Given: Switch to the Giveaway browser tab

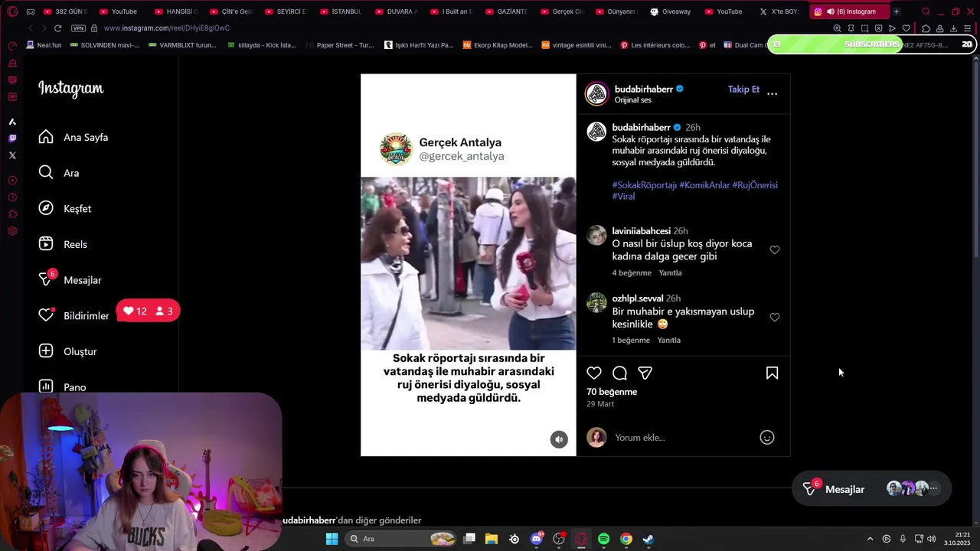Looking at the screenshot, I should point(671,11).
